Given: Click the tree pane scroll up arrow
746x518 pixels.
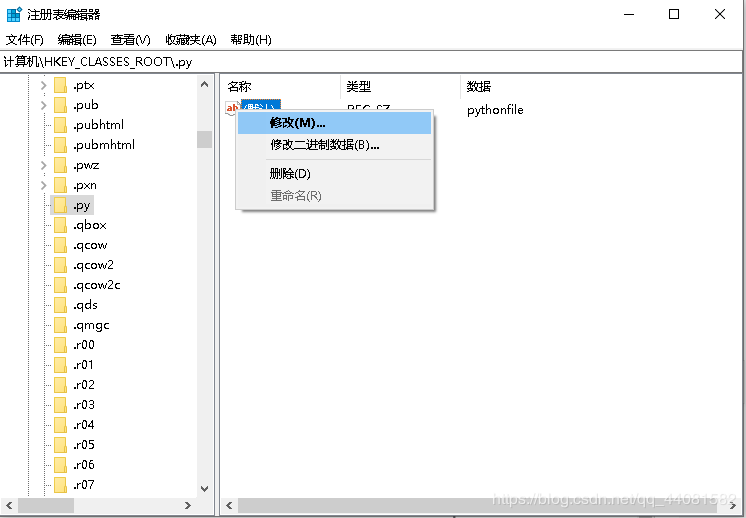Looking at the screenshot, I should click(205, 85).
